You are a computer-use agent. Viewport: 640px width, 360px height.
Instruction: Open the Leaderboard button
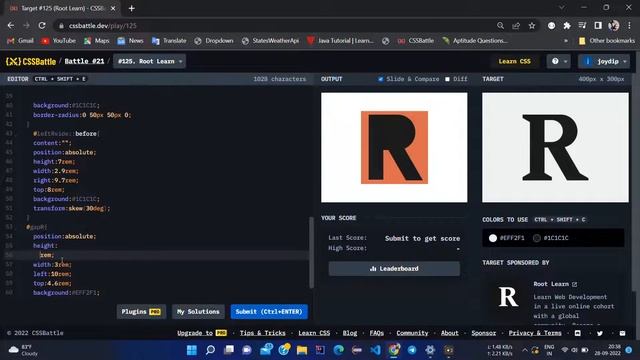[x=394, y=269]
